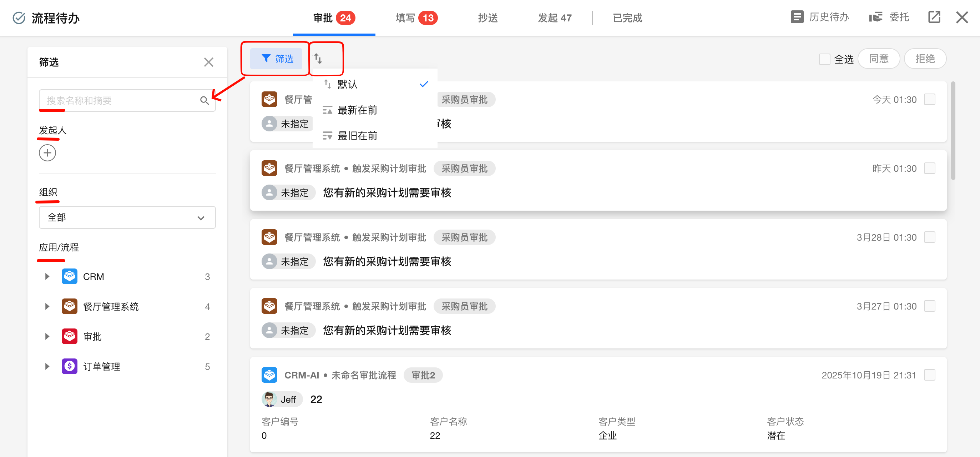Open the 组织 全部 dropdown
Viewport: 980px width, 457px height.
127,218
